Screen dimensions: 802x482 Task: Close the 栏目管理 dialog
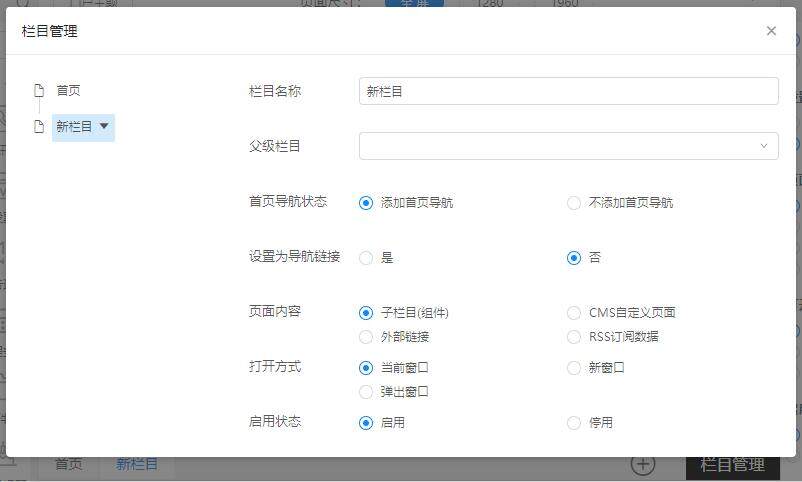click(x=771, y=31)
